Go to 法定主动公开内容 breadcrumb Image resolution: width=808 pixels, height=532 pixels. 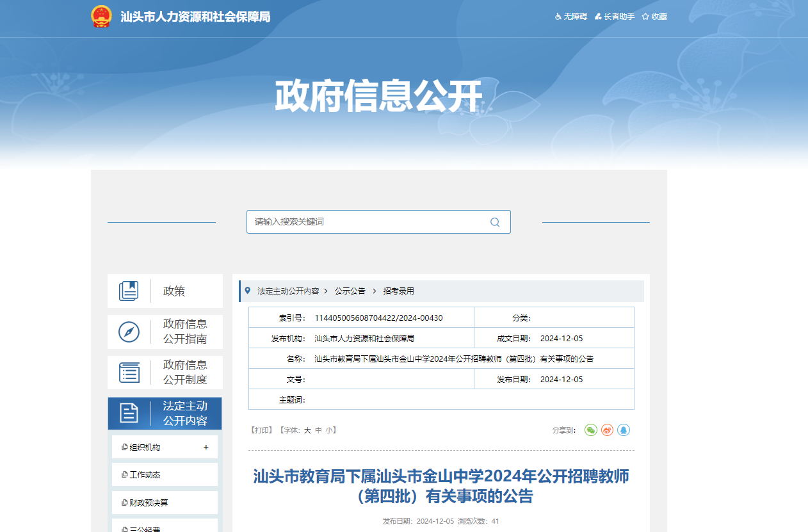point(288,291)
